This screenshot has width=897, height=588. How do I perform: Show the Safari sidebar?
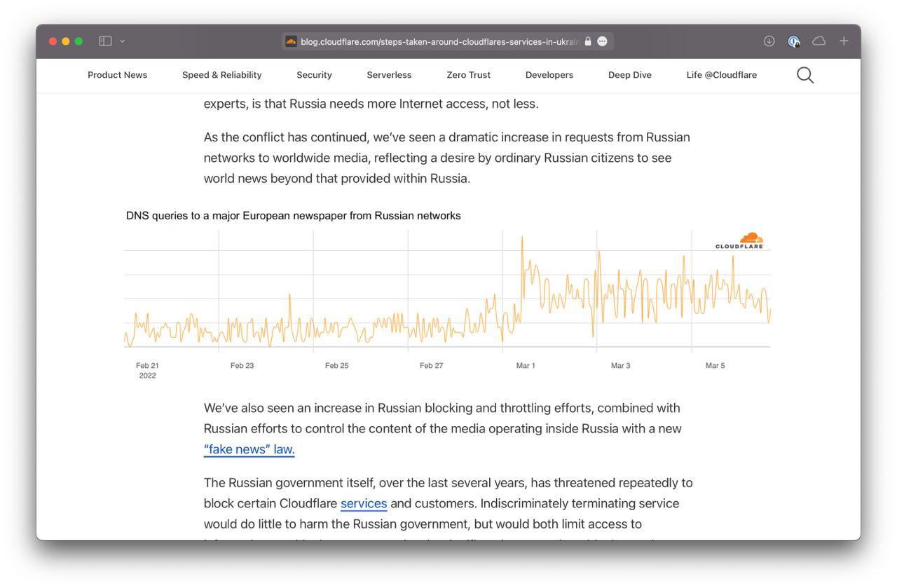[x=106, y=41]
